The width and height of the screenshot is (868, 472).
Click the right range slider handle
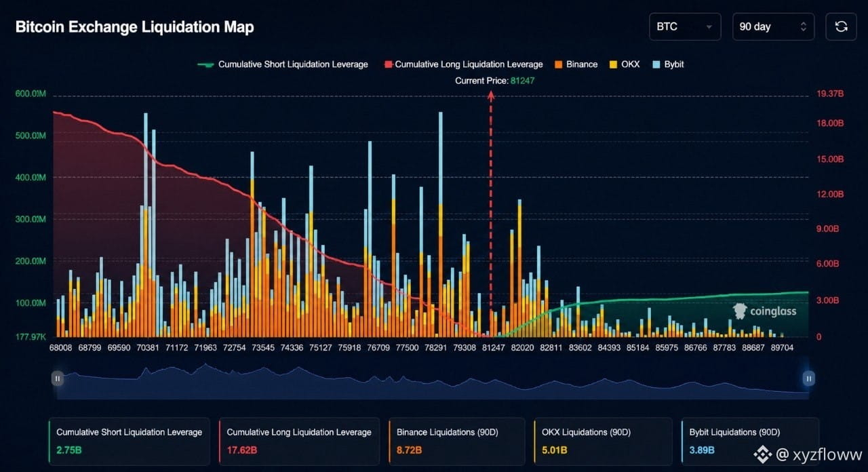pyautogui.click(x=808, y=378)
